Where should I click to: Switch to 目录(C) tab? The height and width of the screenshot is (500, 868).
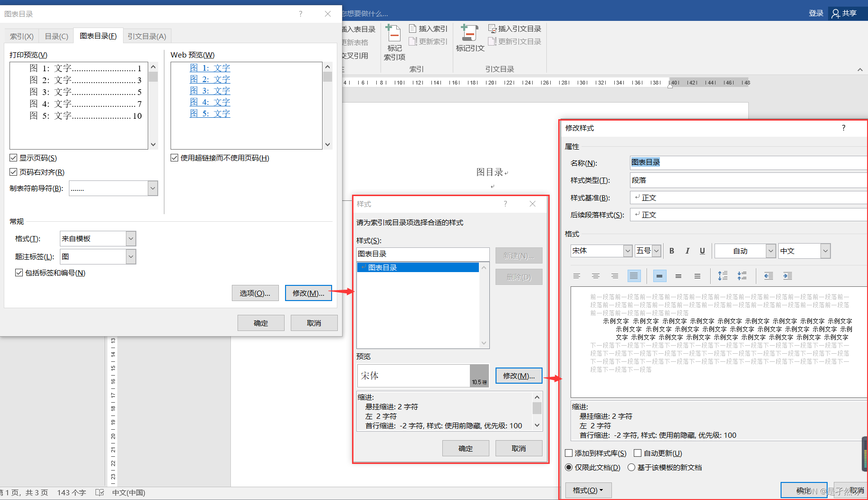click(57, 36)
